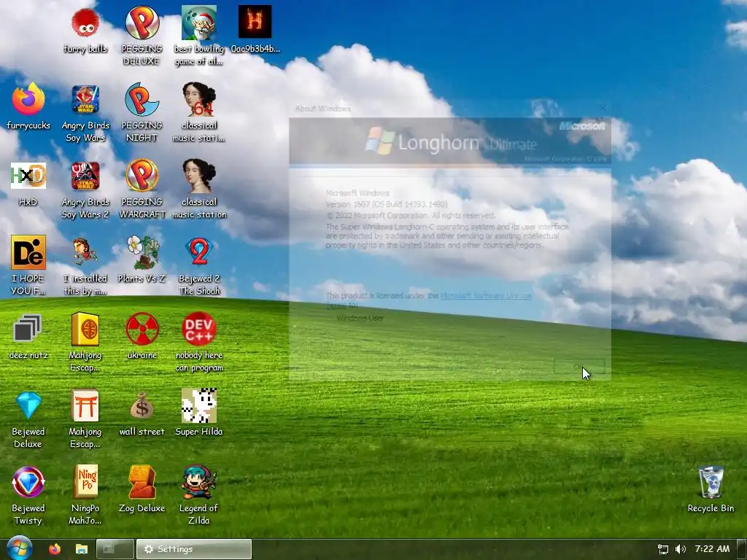Viewport: 747px width, 560px height.
Task: Launch the Super Hilda shortcut
Action: (199, 413)
